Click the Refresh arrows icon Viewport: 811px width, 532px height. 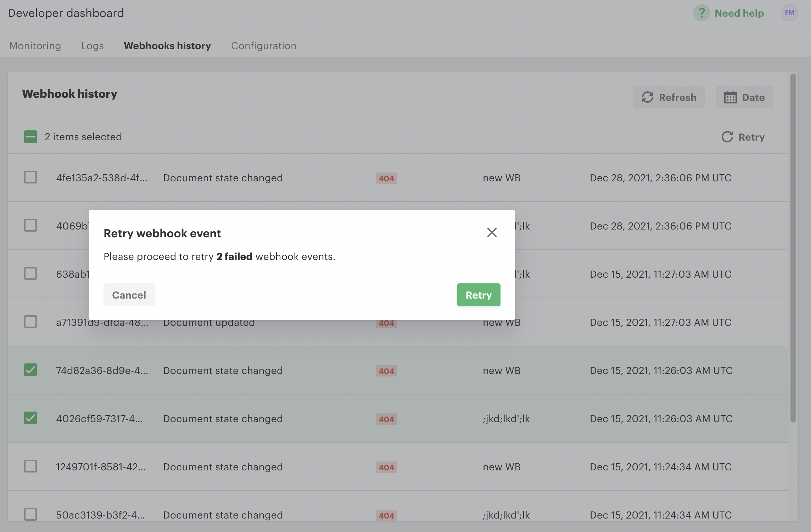pos(648,97)
